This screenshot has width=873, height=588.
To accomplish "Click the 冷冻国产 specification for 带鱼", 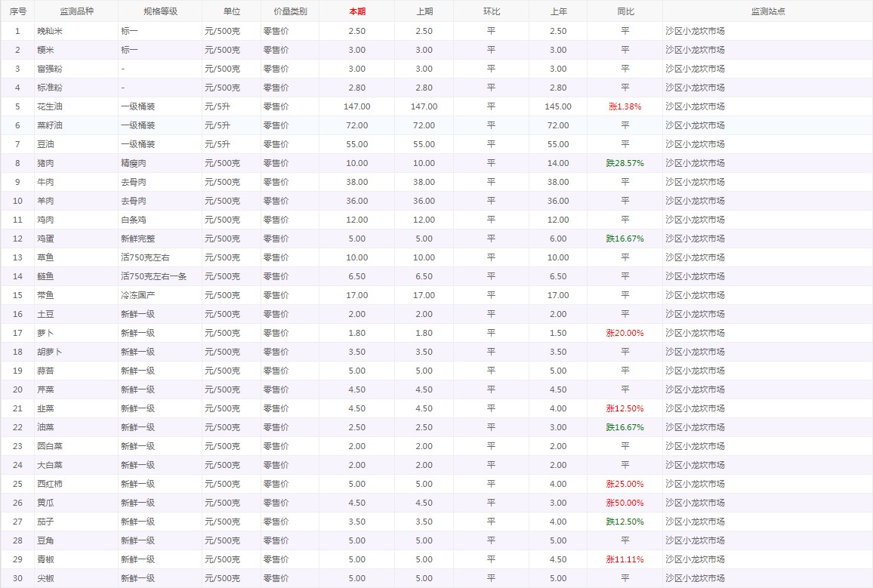I will click(138, 295).
